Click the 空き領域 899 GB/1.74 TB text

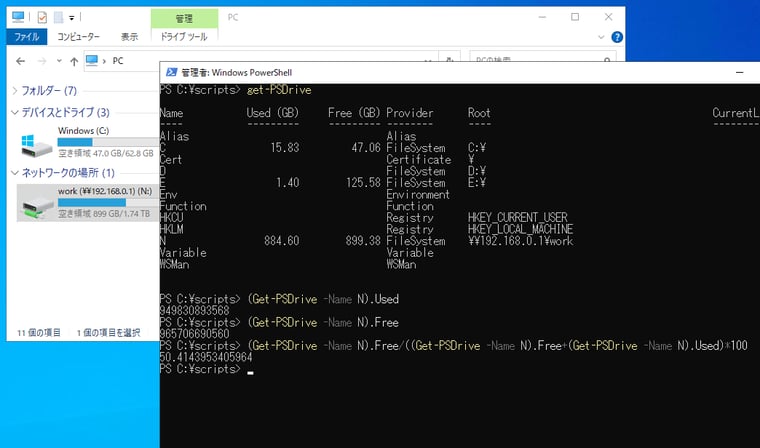click(104, 214)
